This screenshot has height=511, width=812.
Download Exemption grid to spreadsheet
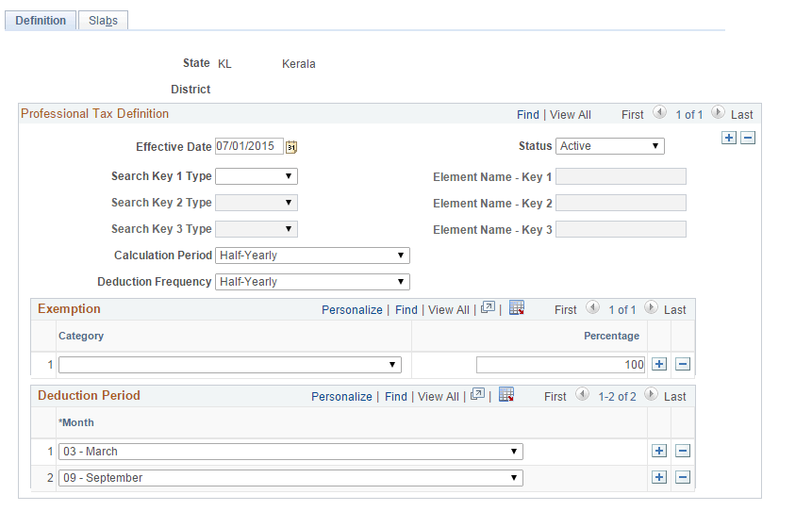[516, 307]
